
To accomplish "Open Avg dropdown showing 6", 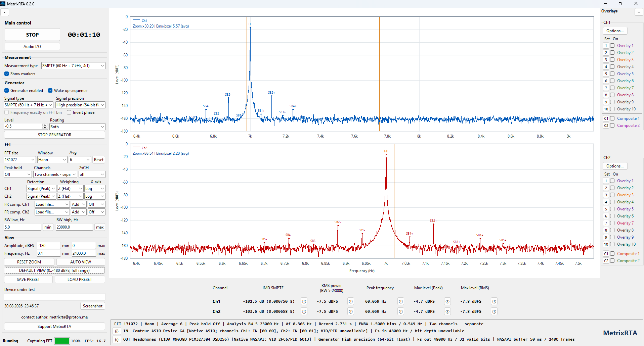I will coord(80,160).
